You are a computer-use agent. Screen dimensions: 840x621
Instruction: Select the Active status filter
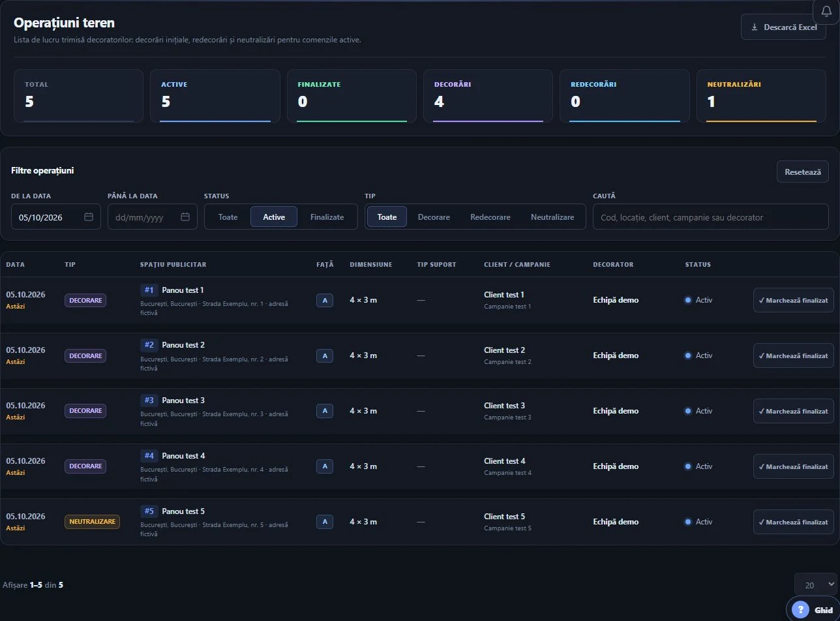[274, 217]
